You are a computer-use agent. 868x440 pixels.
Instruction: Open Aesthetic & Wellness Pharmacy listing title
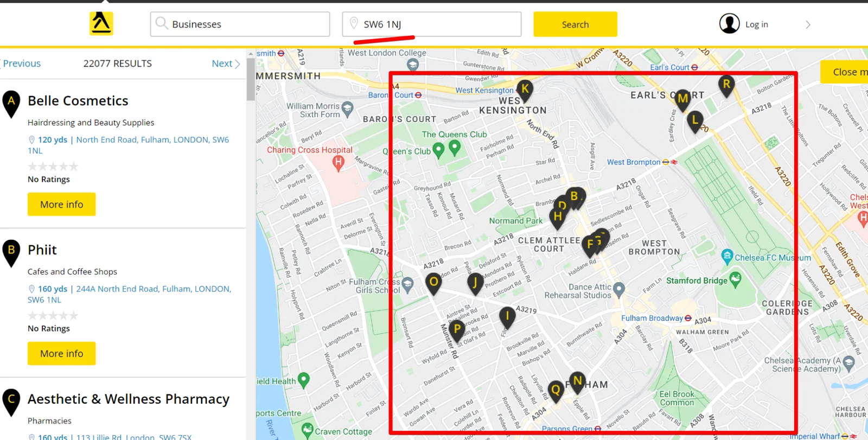click(x=129, y=399)
